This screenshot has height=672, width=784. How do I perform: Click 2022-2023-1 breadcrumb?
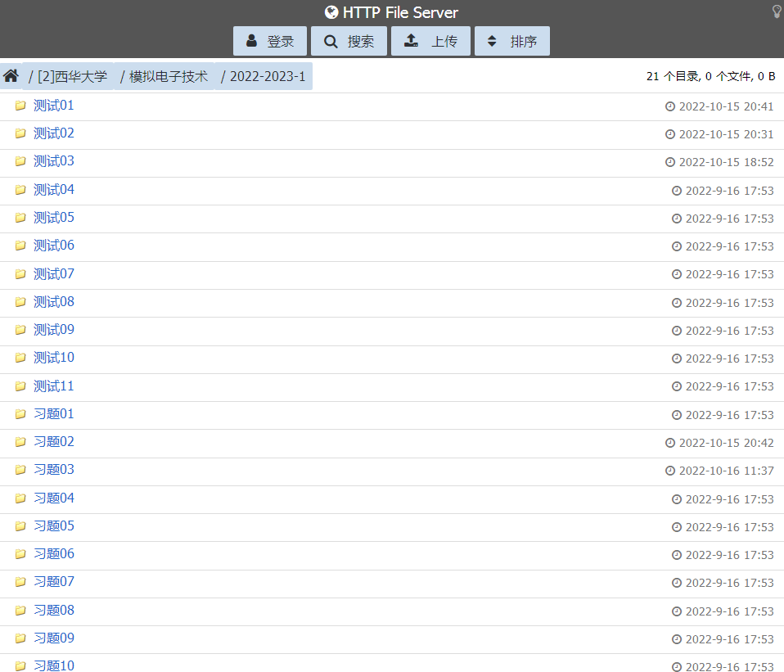(x=264, y=76)
